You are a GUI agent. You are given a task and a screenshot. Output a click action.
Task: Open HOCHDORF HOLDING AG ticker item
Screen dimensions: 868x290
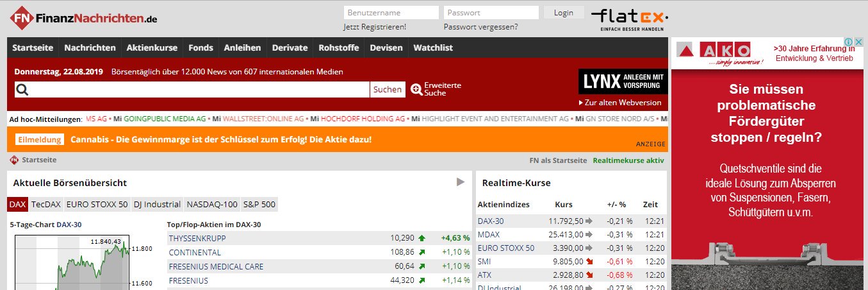coord(363,119)
